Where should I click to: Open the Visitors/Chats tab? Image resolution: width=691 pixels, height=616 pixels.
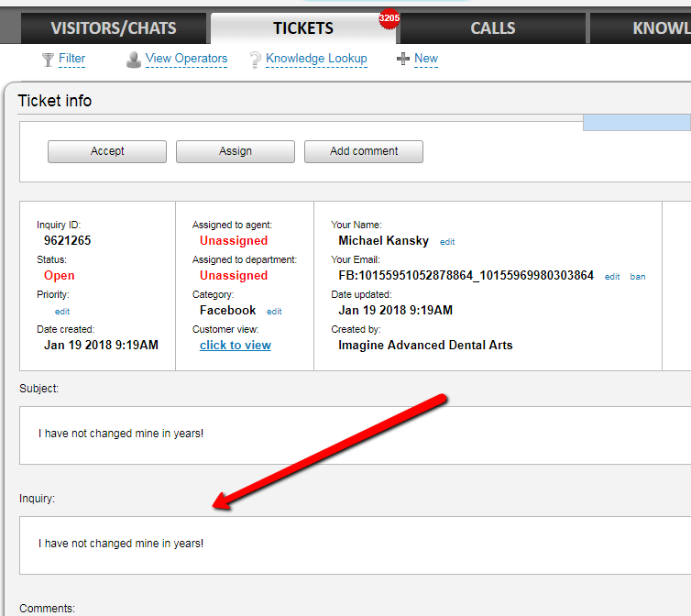click(x=114, y=28)
